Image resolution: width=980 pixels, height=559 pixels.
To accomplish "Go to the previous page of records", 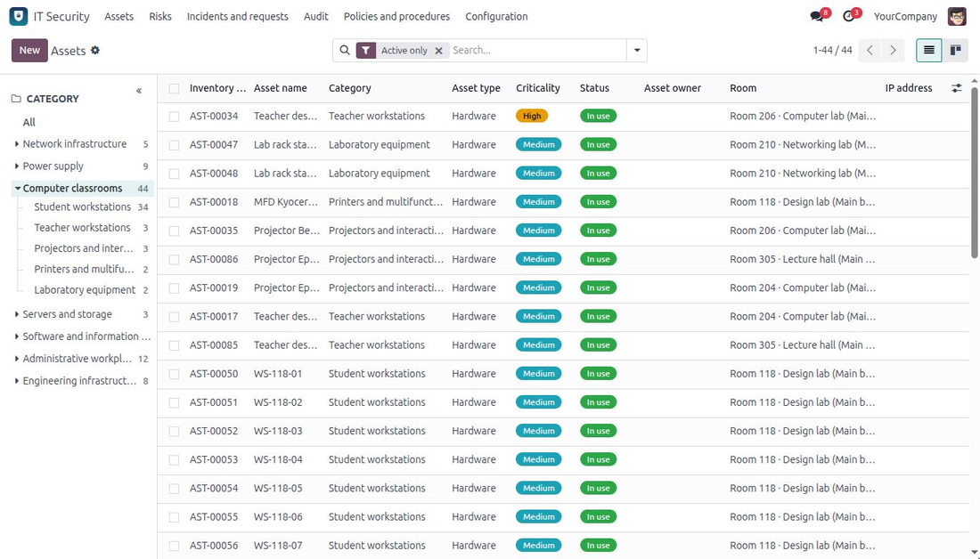I will point(870,50).
